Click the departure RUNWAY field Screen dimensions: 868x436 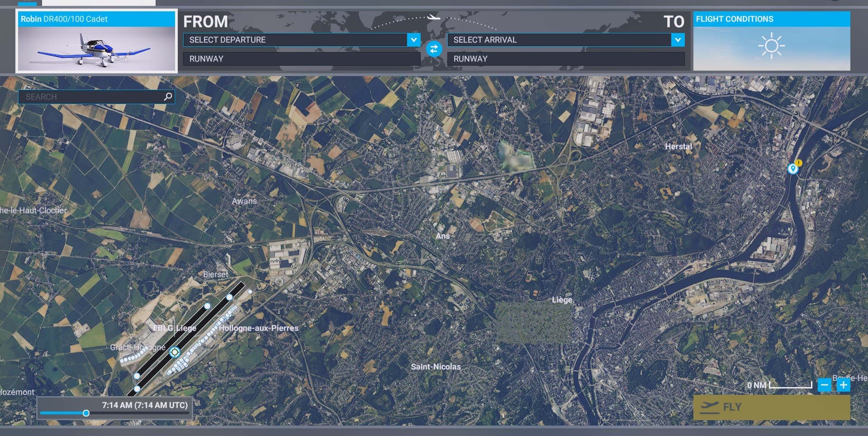click(x=301, y=59)
